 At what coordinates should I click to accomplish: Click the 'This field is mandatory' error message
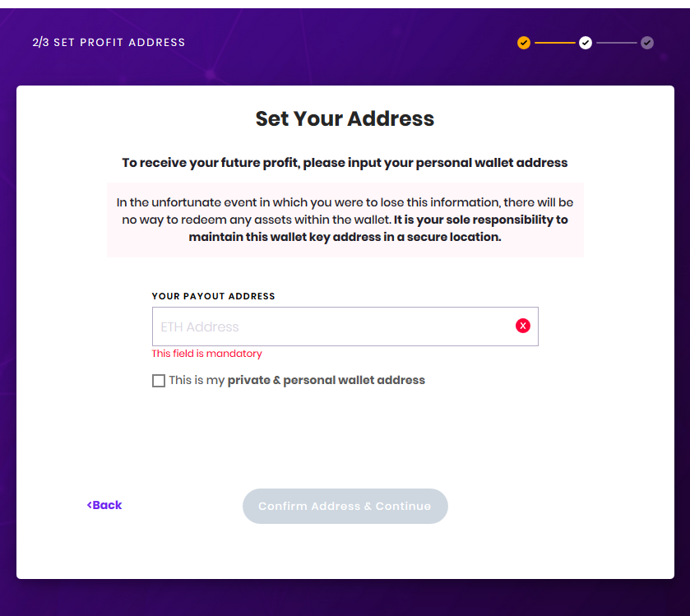tap(206, 354)
